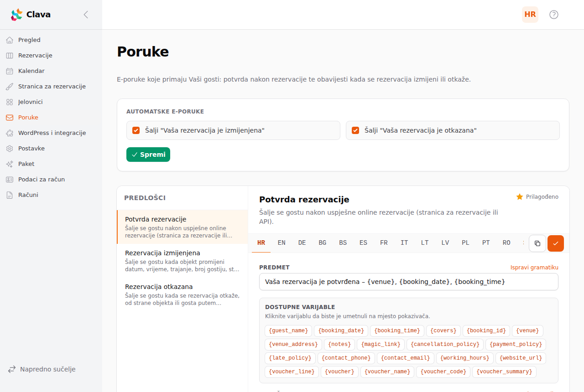Open the PL language tab

click(465, 243)
